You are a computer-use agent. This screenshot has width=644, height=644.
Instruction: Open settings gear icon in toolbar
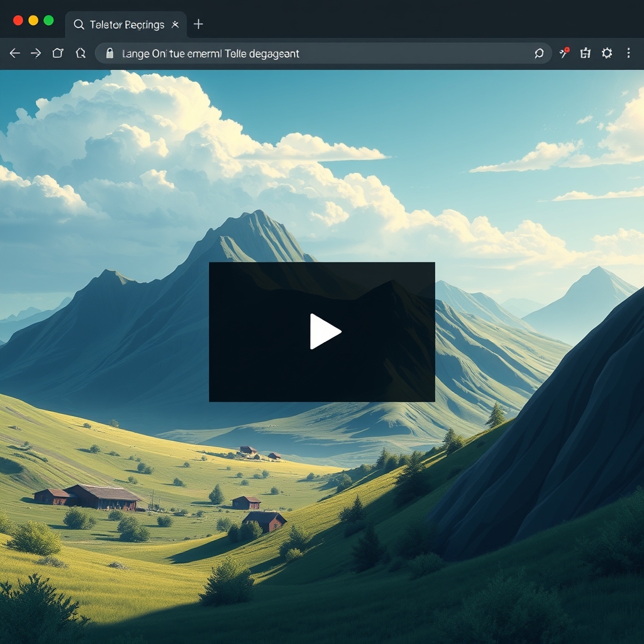[607, 53]
